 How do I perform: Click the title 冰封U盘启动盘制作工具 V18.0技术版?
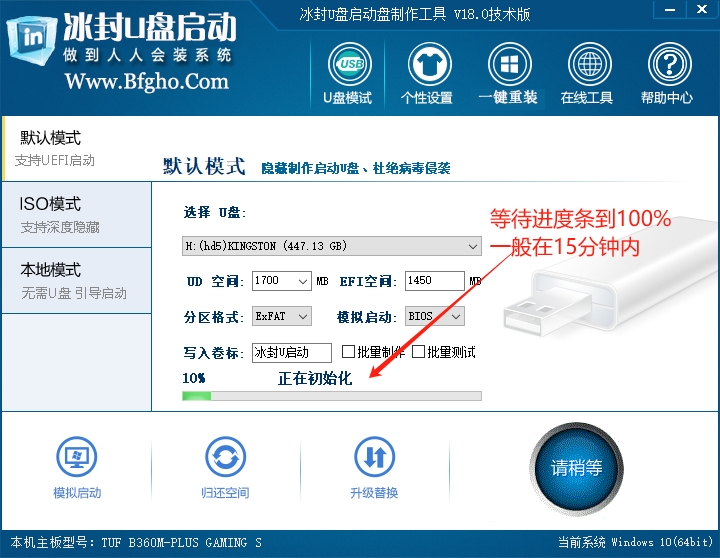[415, 15]
